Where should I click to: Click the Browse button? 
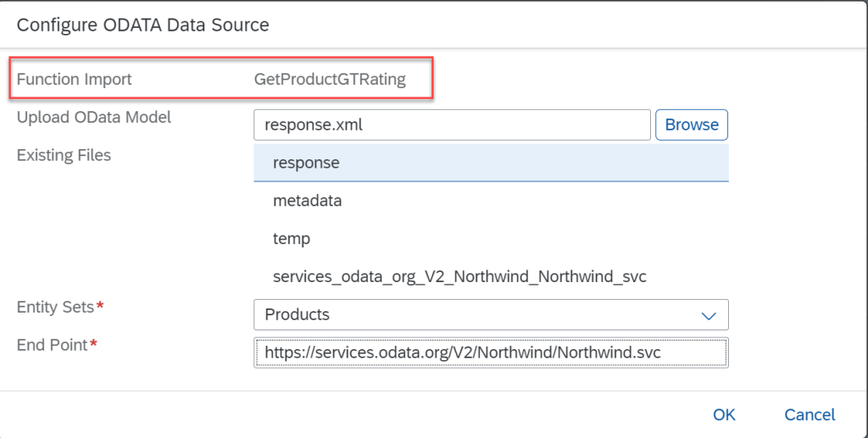tap(691, 125)
